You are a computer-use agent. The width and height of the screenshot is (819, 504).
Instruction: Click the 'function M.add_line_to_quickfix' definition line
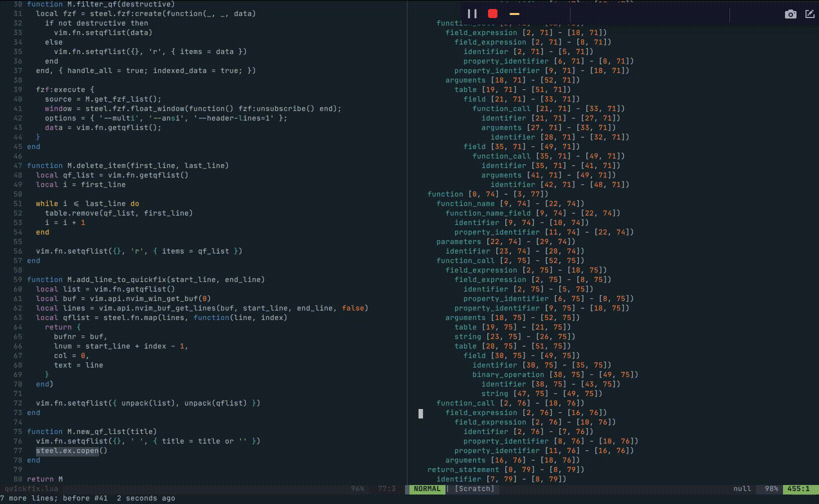point(146,279)
